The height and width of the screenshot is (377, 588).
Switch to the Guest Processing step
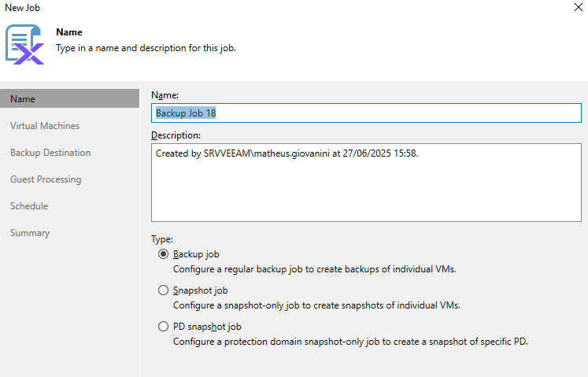click(46, 179)
